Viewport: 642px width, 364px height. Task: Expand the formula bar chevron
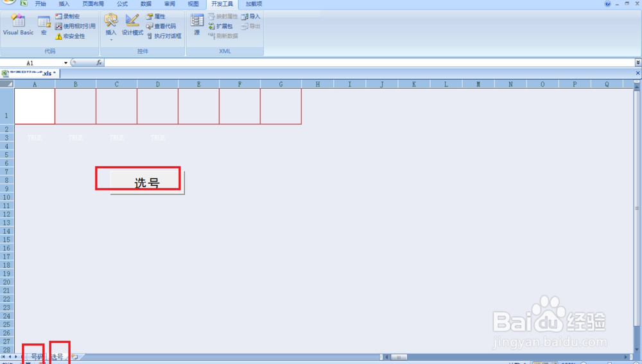click(638, 63)
